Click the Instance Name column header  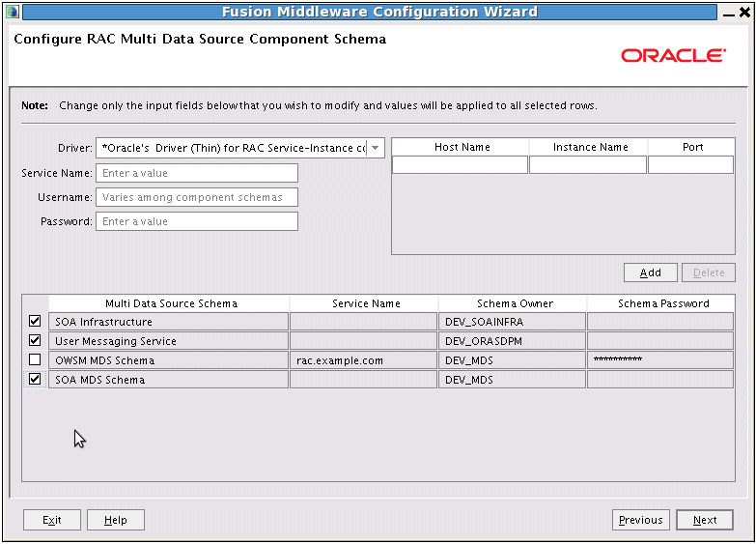pyautogui.click(x=589, y=147)
